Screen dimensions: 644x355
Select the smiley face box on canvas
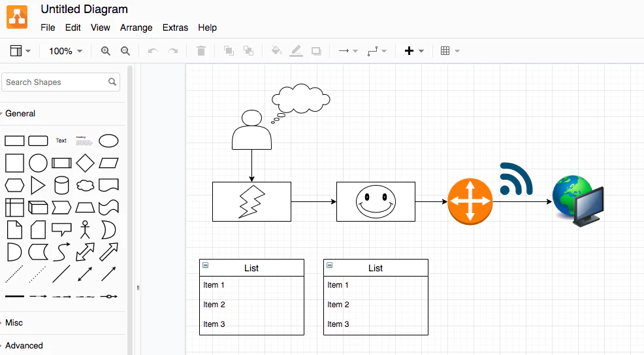[x=376, y=202]
